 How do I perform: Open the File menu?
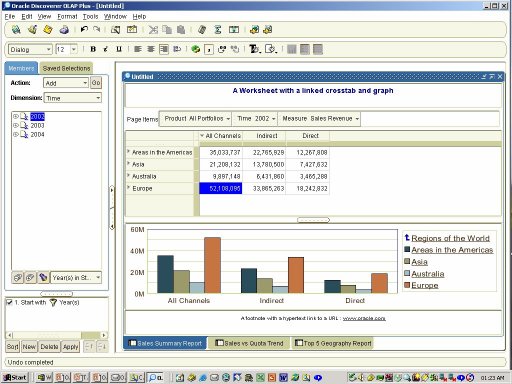click(x=10, y=16)
